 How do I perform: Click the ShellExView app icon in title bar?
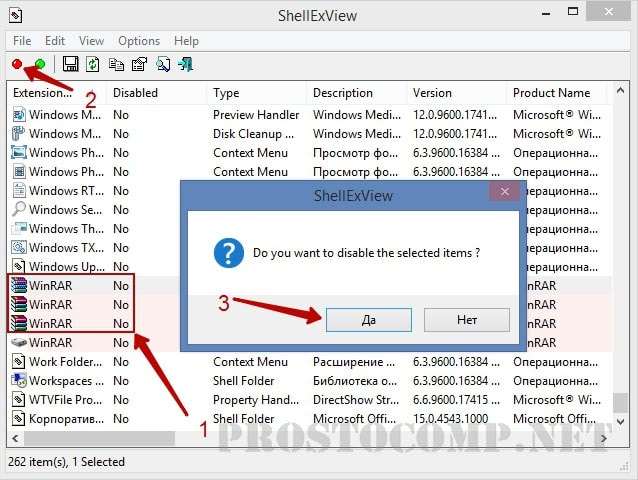click(x=15, y=16)
